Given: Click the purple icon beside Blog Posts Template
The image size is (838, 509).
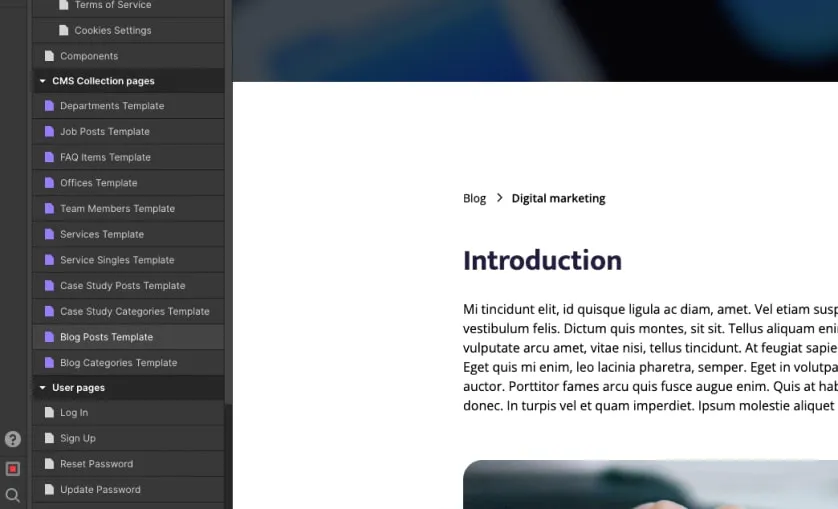Looking at the screenshot, I should (x=49, y=337).
